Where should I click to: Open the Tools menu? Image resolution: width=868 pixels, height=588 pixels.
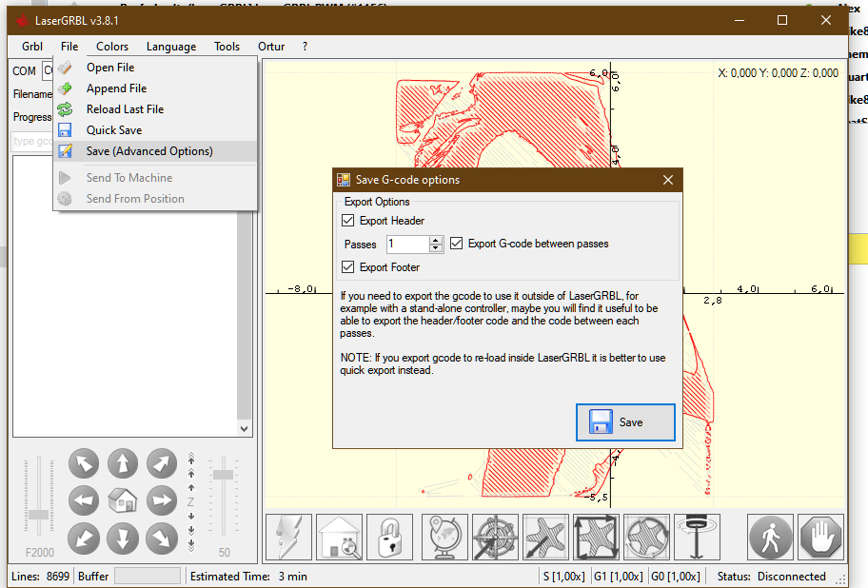click(227, 47)
